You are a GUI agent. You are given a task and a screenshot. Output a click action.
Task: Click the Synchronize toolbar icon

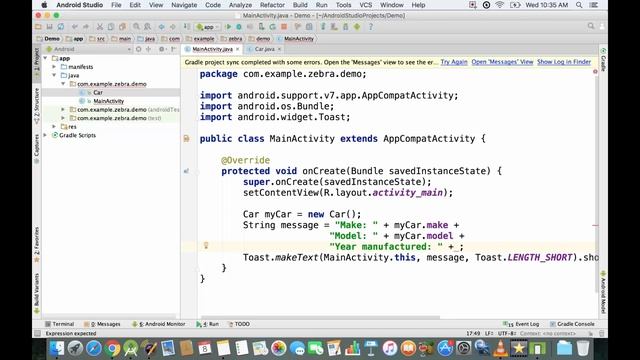[61, 27]
